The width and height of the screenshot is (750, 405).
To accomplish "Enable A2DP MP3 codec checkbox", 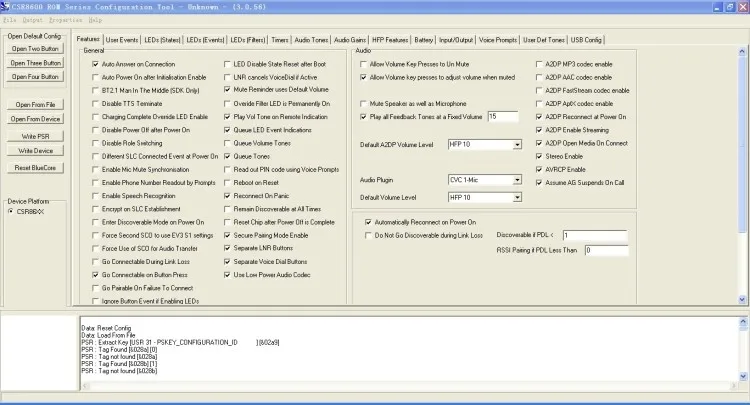I will (x=539, y=64).
